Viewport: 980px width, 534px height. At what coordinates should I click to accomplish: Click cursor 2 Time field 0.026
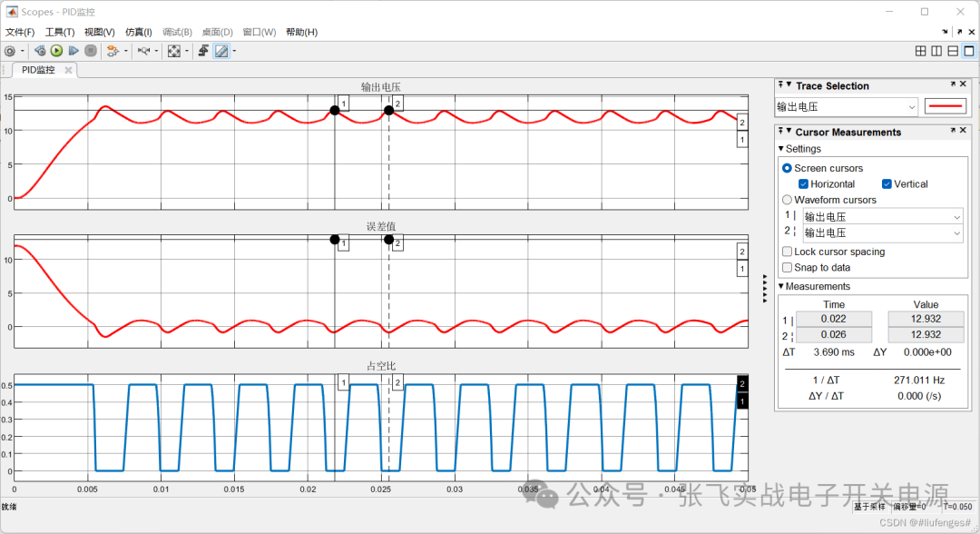pyautogui.click(x=834, y=334)
